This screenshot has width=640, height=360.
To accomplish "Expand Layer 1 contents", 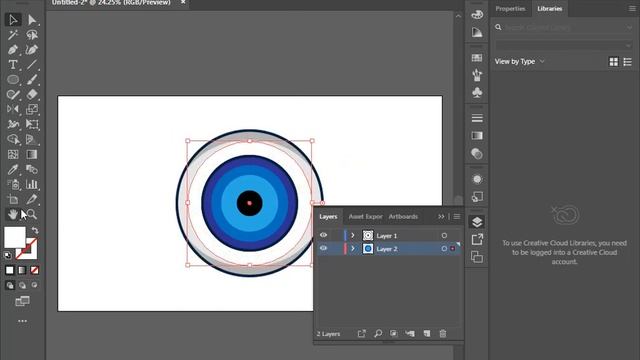I will click(353, 236).
